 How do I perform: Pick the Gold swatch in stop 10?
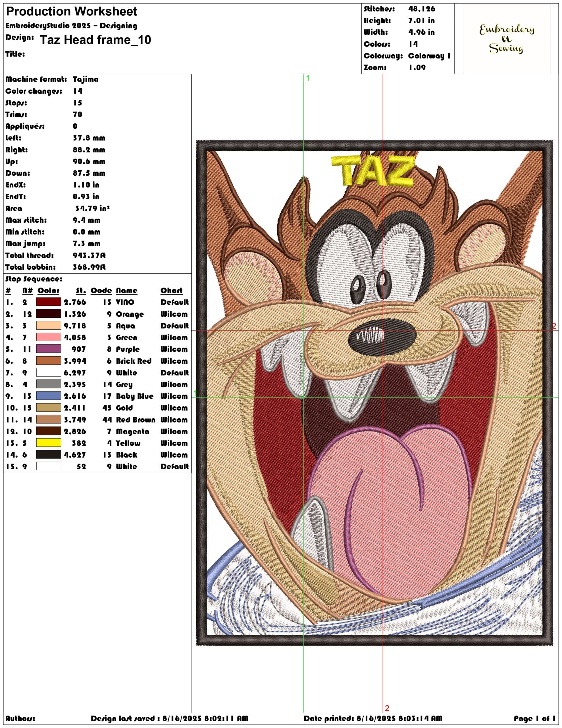click(x=49, y=408)
